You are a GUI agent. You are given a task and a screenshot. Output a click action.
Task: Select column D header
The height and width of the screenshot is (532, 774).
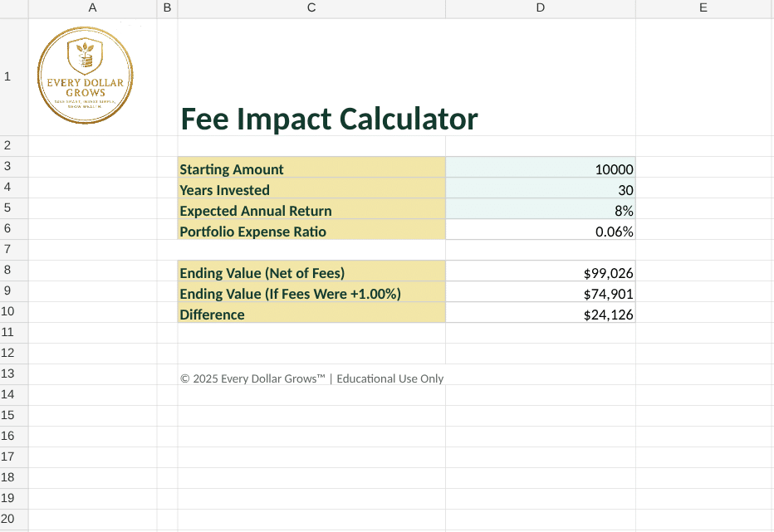541,8
